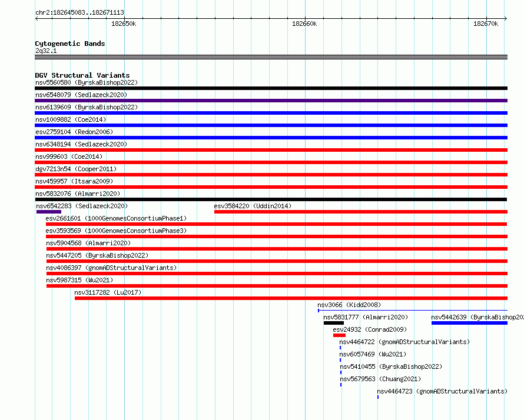
Task: Choose the nsv4464723 (gnomADStructuralVariants) label
Action: [x=442, y=391]
